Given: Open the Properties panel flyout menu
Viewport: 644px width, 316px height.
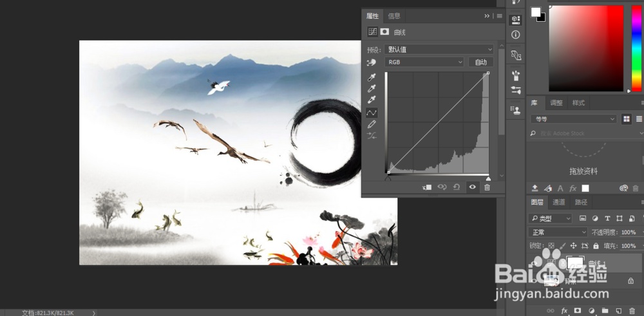Looking at the screenshot, I should [500, 16].
